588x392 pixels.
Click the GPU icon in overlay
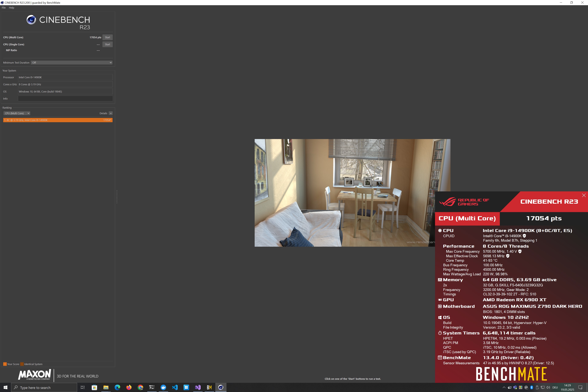pyautogui.click(x=440, y=300)
